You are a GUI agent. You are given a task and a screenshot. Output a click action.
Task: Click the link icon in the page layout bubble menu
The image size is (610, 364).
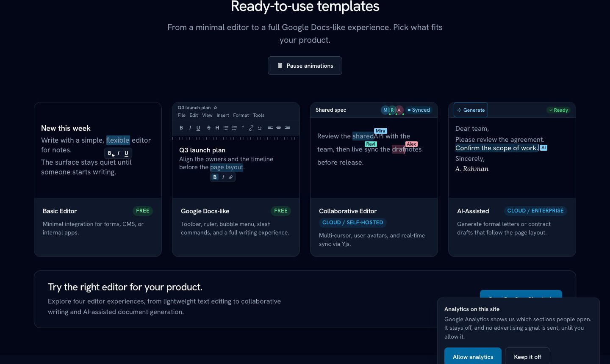pos(230,177)
